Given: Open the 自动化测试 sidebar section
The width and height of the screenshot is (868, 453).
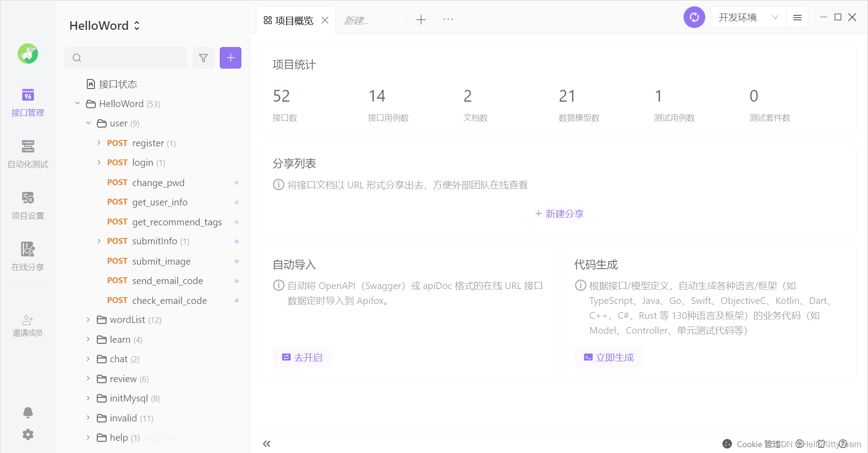Looking at the screenshot, I should (x=28, y=154).
